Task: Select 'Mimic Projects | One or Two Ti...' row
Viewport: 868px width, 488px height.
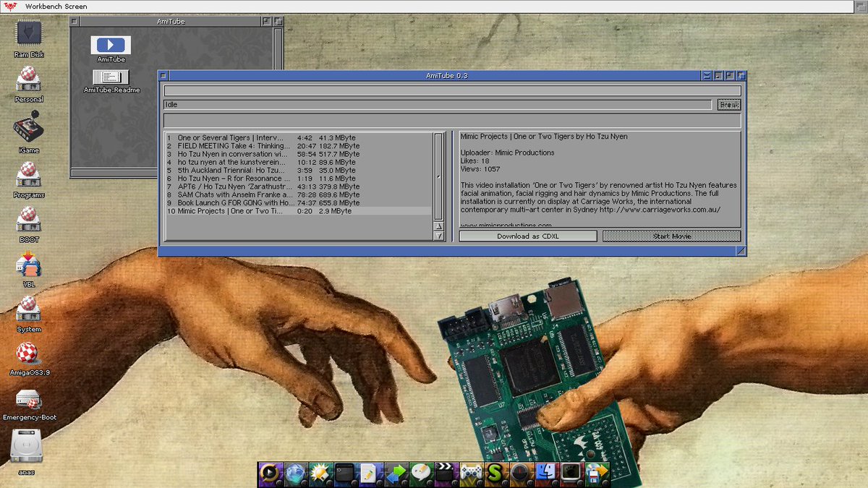Action: pyautogui.click(x=298, y=211)
